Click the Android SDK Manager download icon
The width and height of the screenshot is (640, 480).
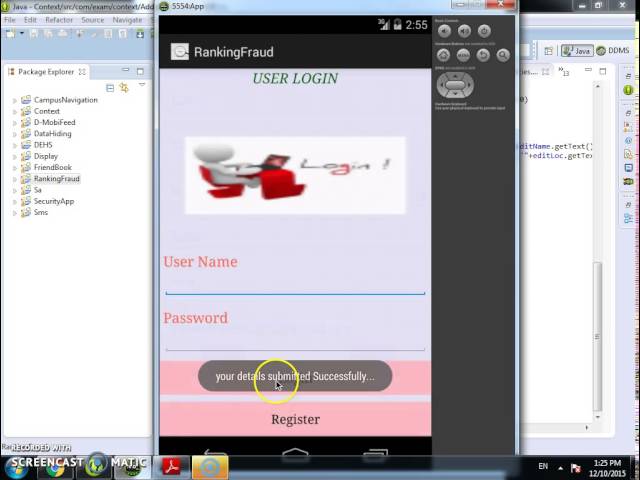tap(140, 34)
